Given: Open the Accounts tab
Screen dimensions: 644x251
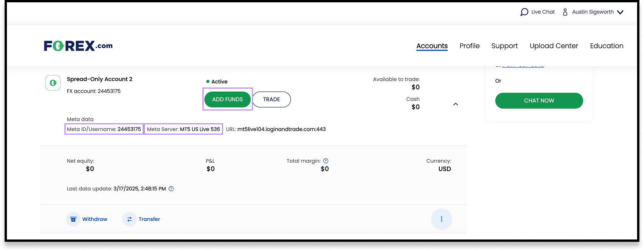Looking at the screenshot, I should click(x=432, y=46).
